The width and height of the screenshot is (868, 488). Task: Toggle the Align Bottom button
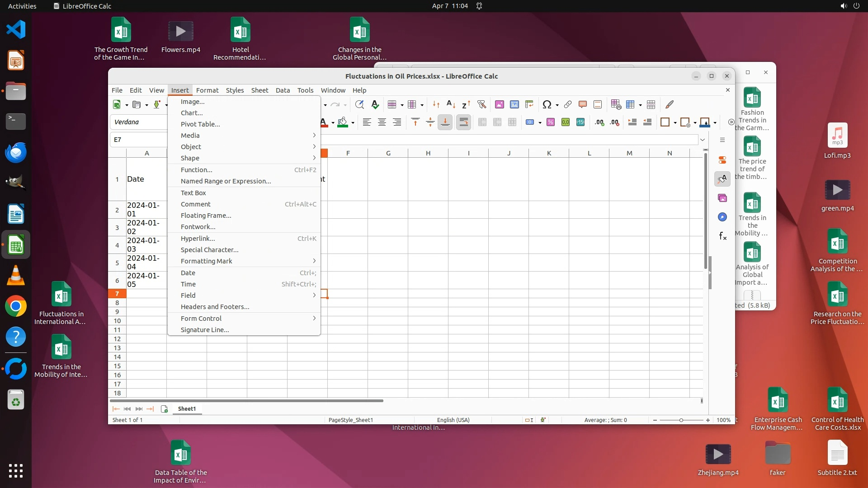[445, 122]
